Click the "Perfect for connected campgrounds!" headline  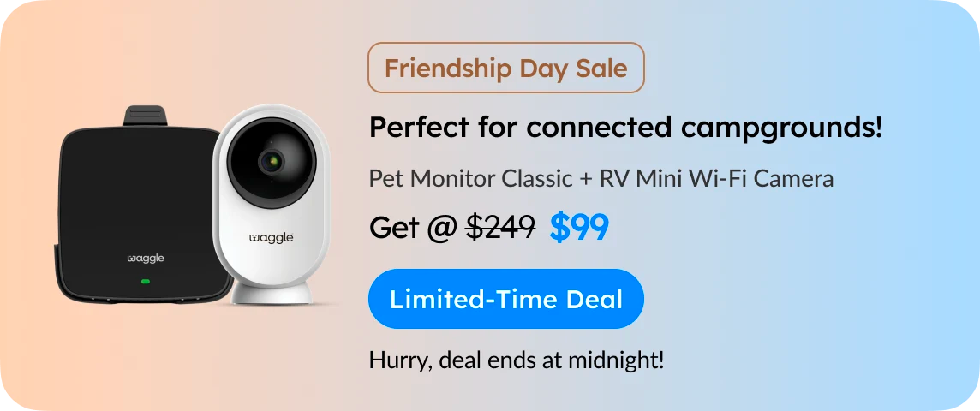coord(625,128)
